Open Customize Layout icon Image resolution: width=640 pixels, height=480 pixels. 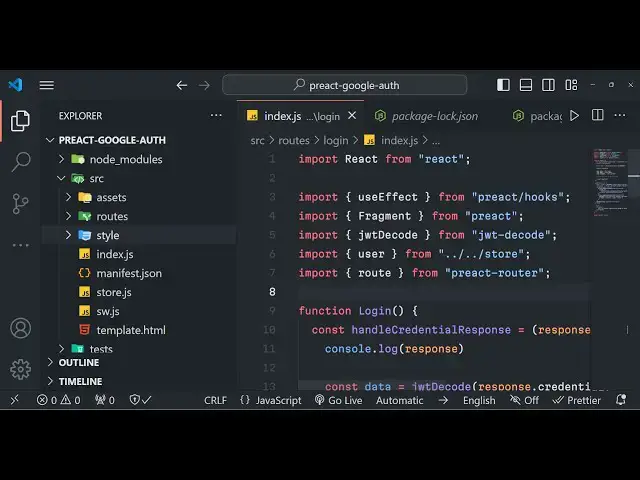coord(571,85)
